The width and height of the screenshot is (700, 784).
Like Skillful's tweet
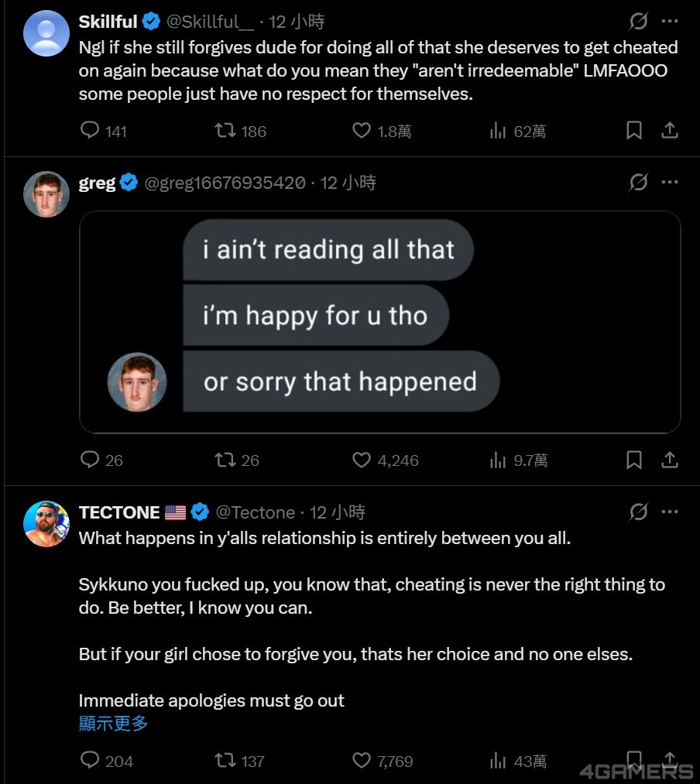pos(362,131)
